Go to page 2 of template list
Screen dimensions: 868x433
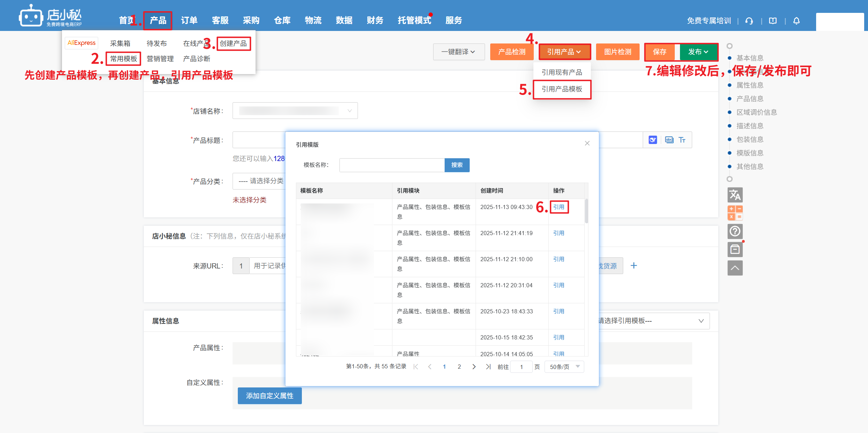(459, 367)
